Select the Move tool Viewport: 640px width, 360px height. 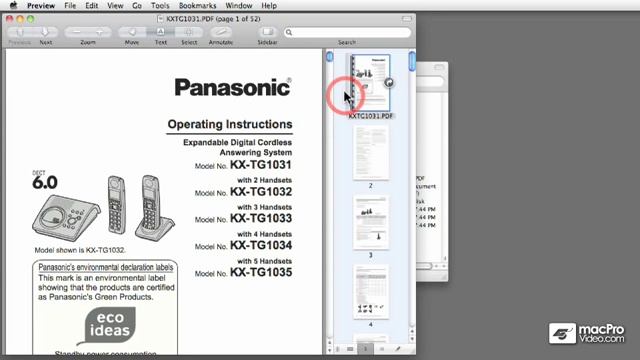pos(132,32)
